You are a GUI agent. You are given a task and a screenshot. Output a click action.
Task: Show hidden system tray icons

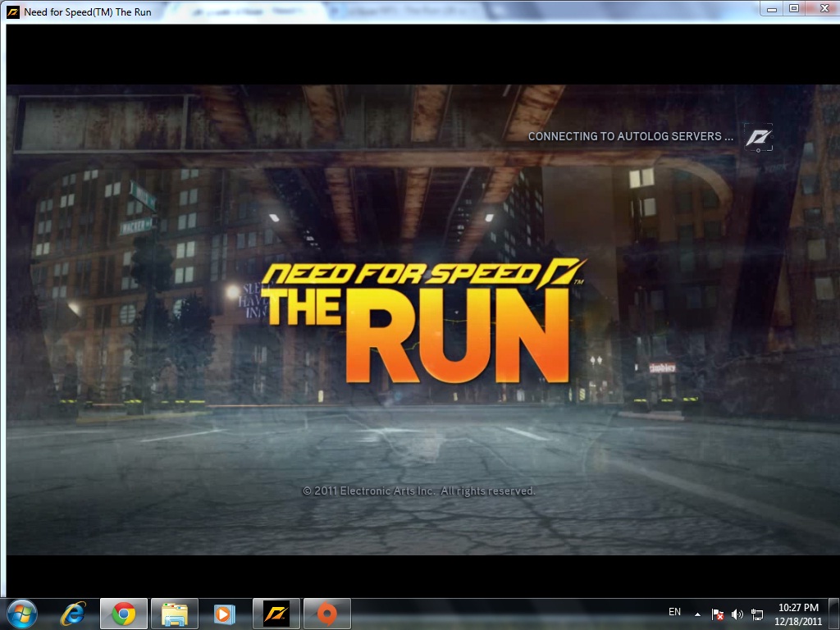coord(697,614)
